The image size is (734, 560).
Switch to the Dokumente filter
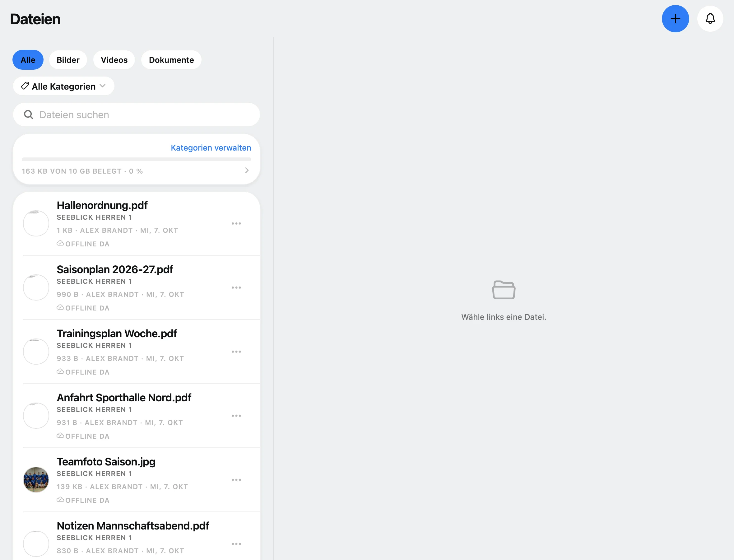[x=171, y=60]
